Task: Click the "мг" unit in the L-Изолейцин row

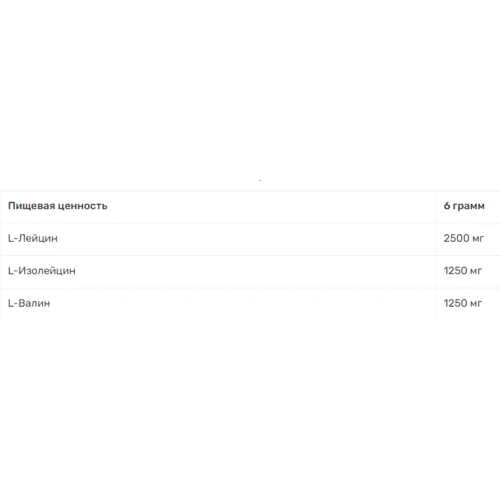Action: point(476,272)
